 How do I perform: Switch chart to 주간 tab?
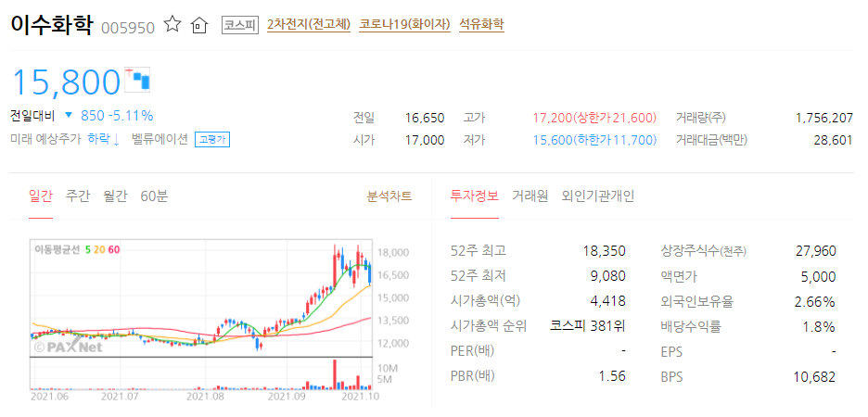[78, 196]
